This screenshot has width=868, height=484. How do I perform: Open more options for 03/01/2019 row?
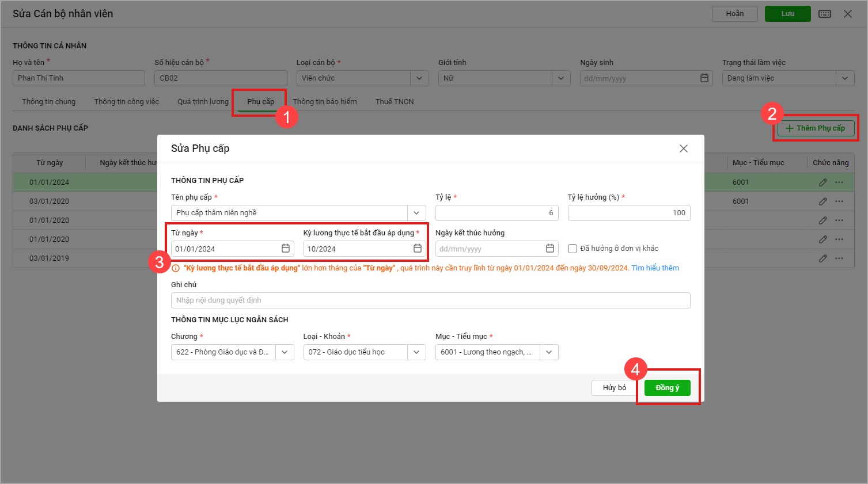click(x=839, y=258)
